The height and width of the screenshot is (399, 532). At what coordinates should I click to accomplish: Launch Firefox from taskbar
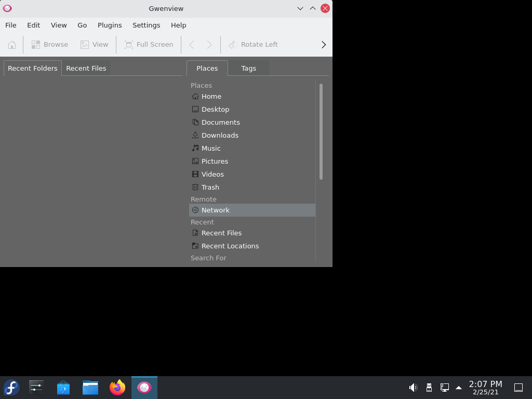click(x=117, y=388)
